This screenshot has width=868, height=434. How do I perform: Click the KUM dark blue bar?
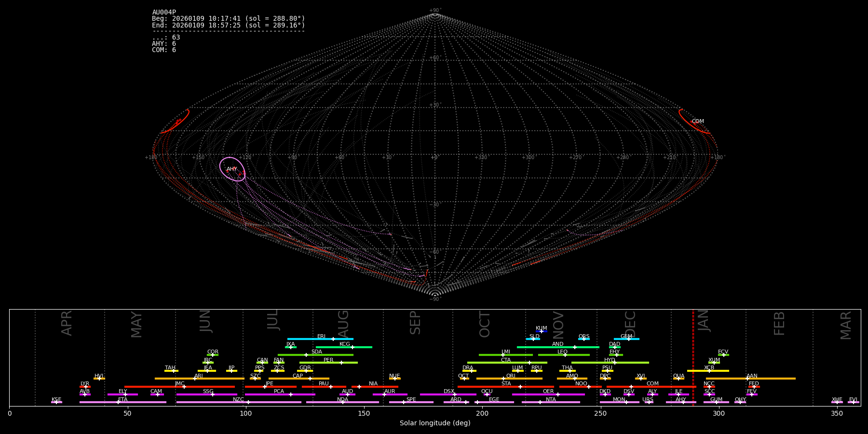[x=542, y=331]
